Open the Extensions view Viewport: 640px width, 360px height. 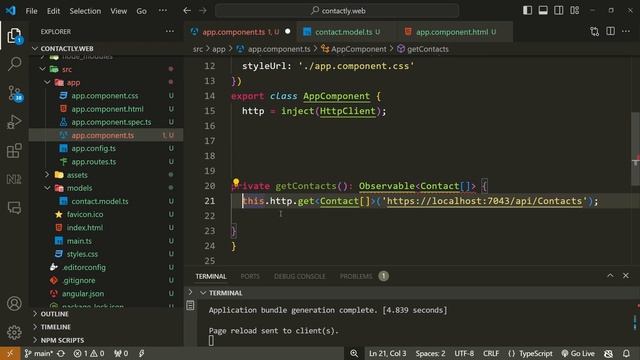14,151
